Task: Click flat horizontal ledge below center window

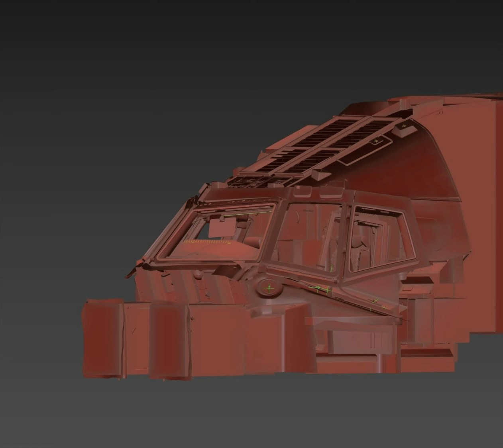Action: click(351, 315)
